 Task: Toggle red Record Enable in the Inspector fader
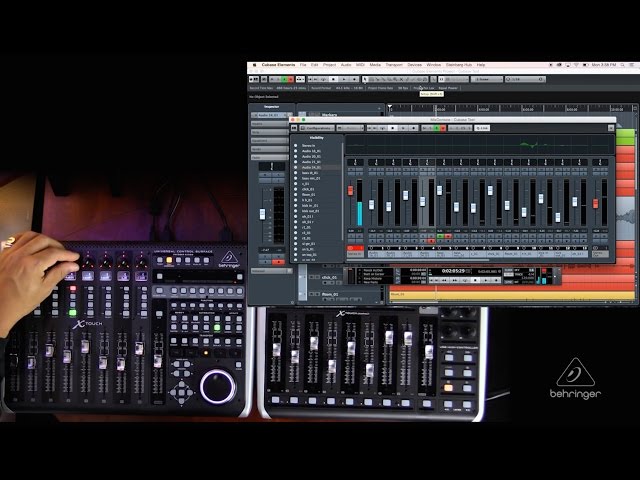279,262
